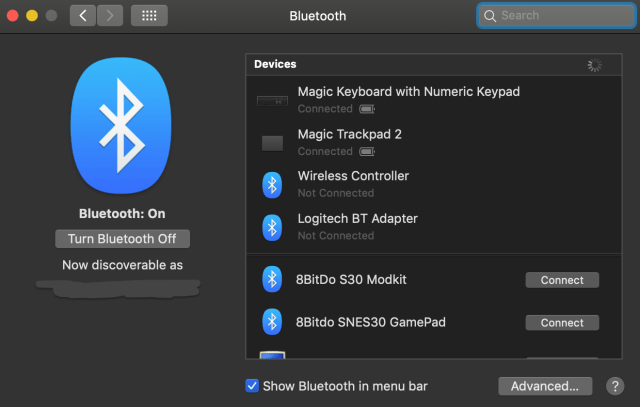This screenshot has height=407, width=640.
Task: Open Bluetooth help with the question mark
Action: tap(613, 386)
